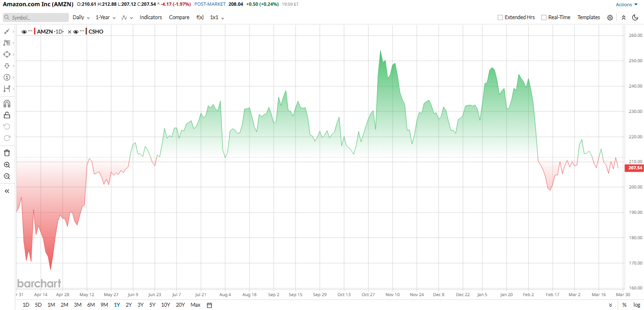This screenshot has width=644, height=310.
Task: Select the 9M time range
Action: (104, 305)
